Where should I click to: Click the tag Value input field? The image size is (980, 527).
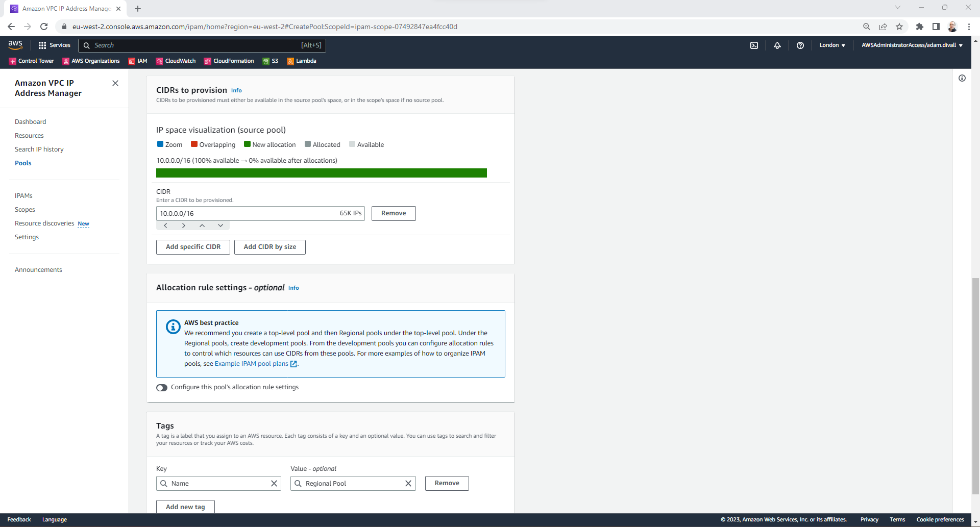(x=353, y=483)
